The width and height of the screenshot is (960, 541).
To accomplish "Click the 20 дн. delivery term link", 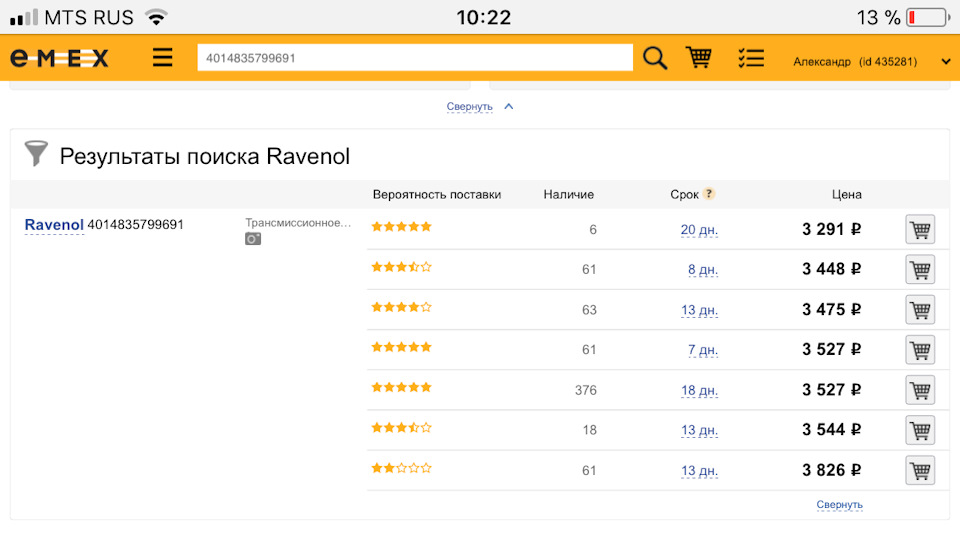I will tap(699, 230).
